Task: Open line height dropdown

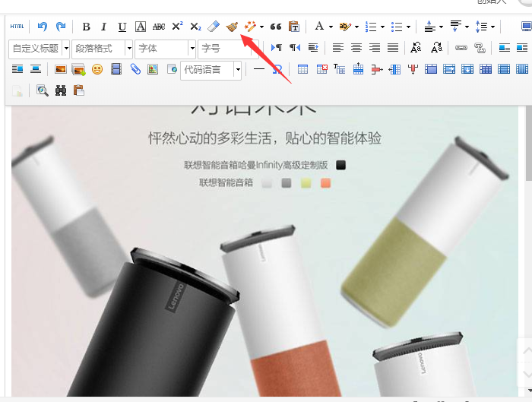Action: (492, 27)
